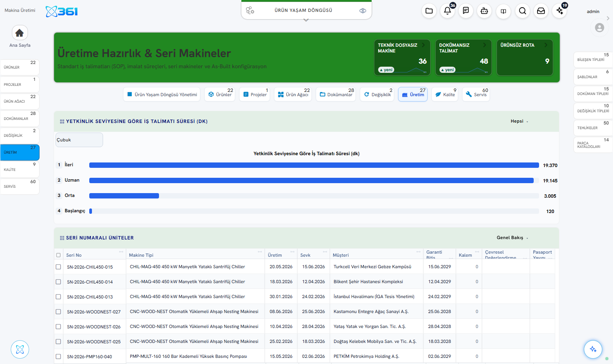Click the SERVİS item in left sidebar
The width and height of the screenshot is (613, 364).
point(20,187)
